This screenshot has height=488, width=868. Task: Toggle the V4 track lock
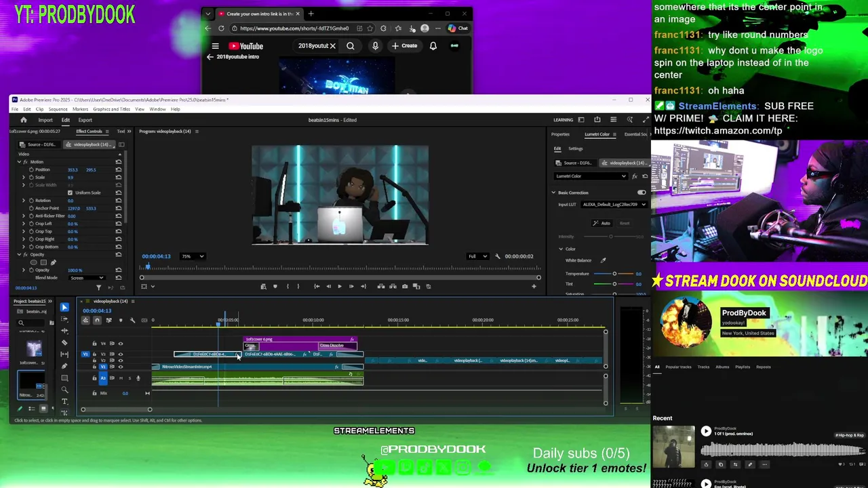coord(94,344)
